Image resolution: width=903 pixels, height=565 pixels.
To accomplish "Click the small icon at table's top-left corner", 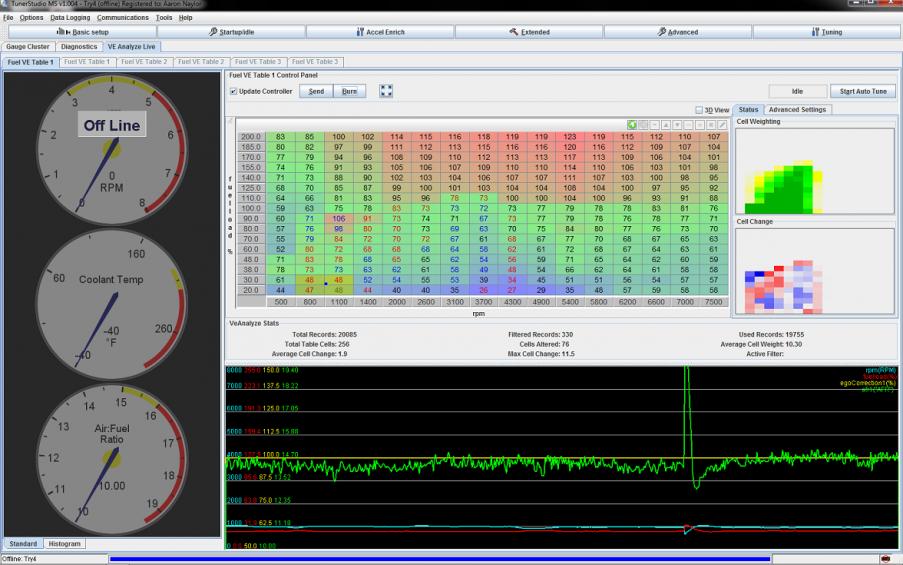I will 231,122.
